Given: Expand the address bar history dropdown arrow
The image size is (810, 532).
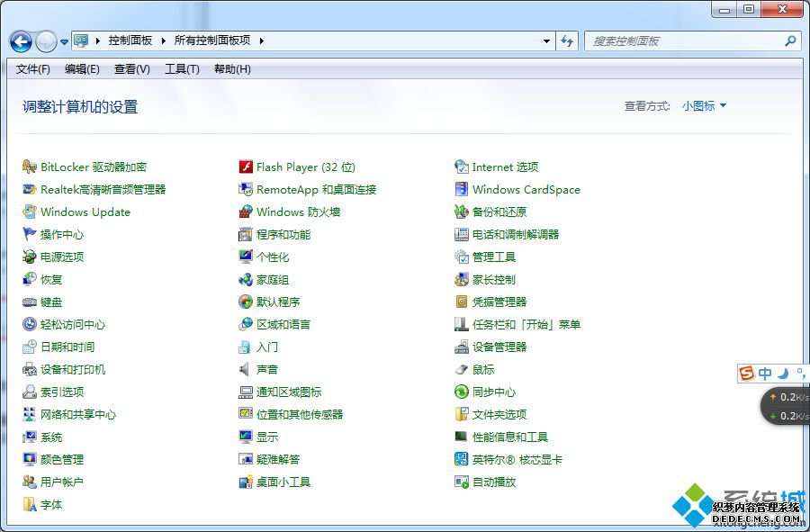Looking at the screenshot, I should point(546,41).
